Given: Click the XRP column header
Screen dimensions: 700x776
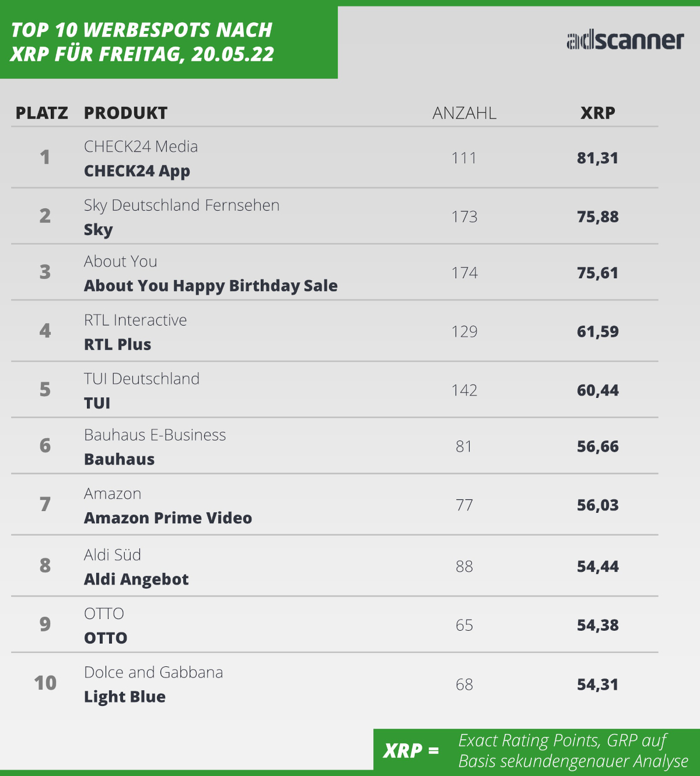Looking at the screenshot, I should [597, 113].
